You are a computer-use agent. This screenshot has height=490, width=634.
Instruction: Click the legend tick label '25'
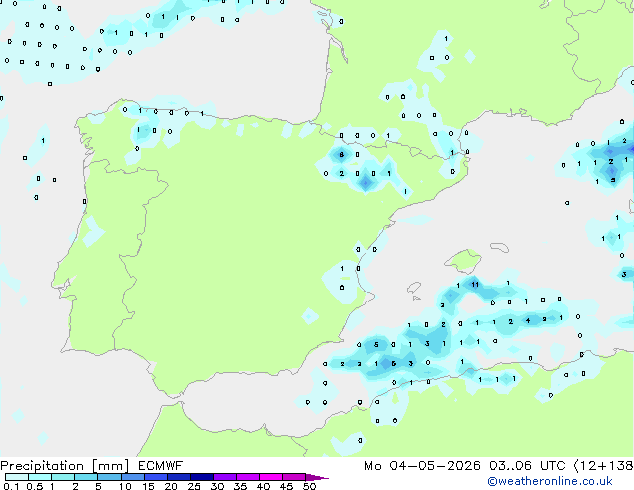(194, 486)
